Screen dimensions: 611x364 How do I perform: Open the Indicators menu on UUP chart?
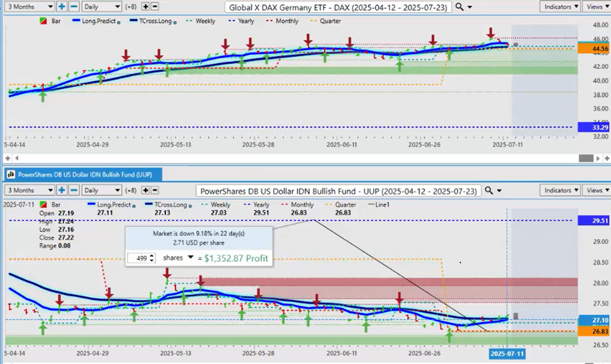click(560, 190)
